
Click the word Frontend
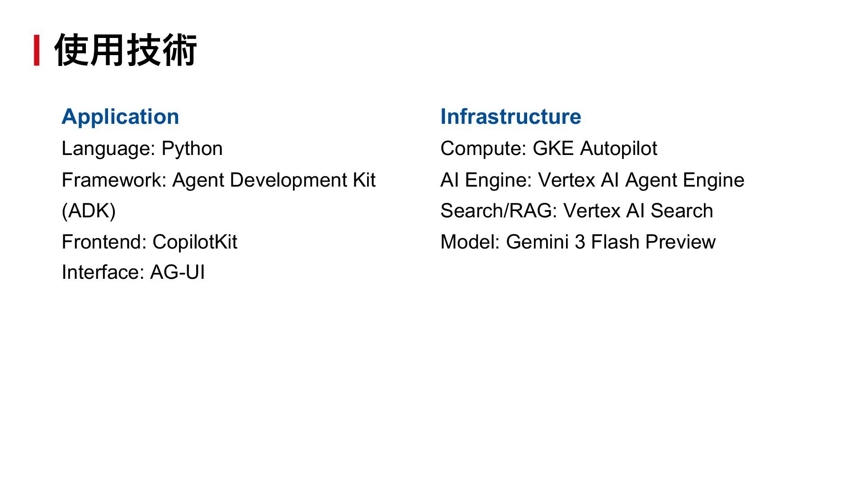click(103, 242)
